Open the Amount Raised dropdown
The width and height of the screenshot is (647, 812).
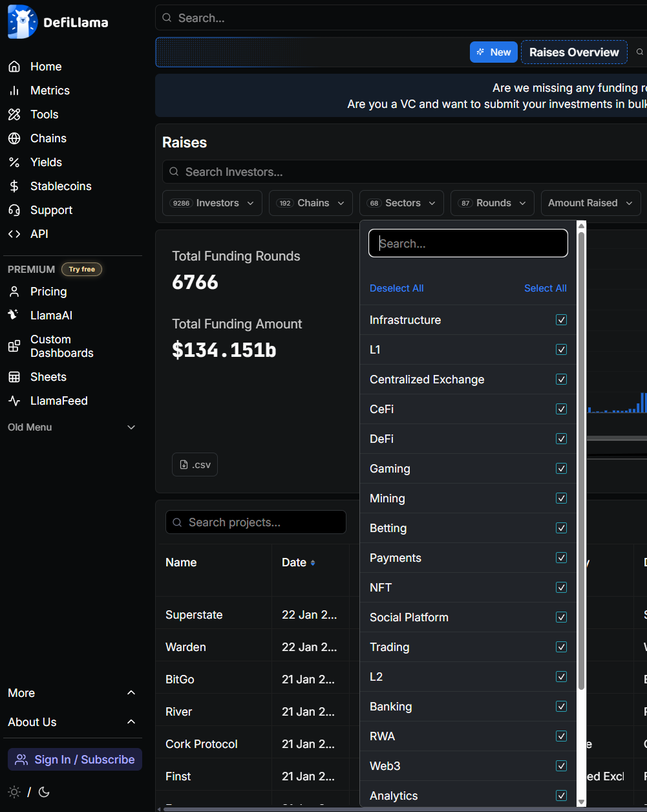click(x=591, y=203)
